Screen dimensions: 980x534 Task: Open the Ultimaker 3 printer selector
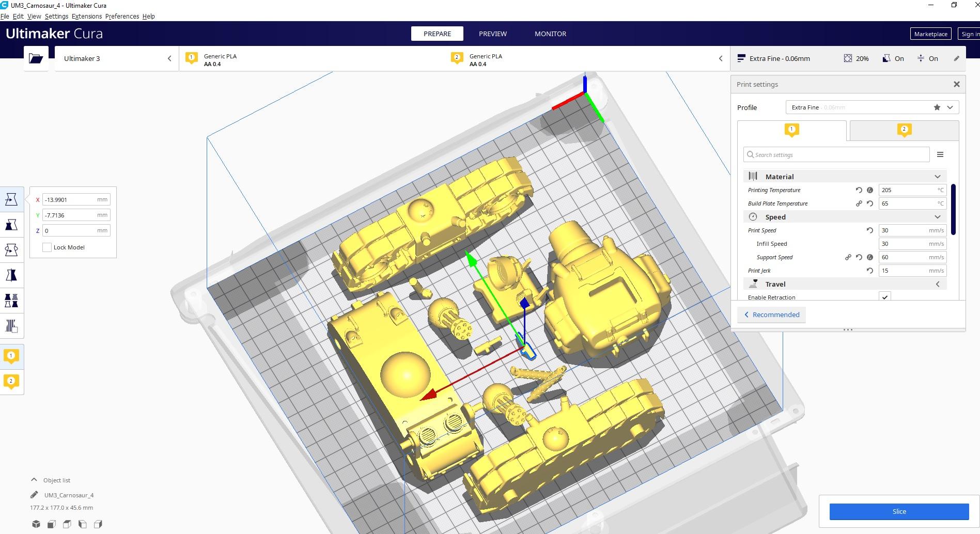point(117,58)
